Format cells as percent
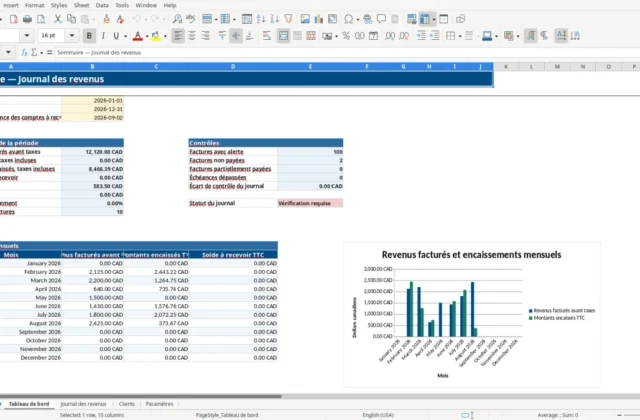This screenshot has width=640, height=420. click(346, 36)
